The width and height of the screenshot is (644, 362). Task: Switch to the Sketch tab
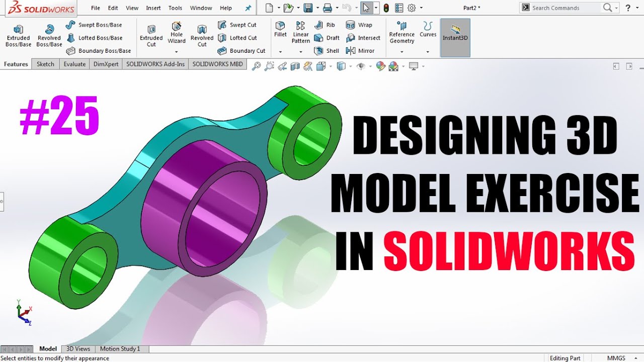coord(45,64)
